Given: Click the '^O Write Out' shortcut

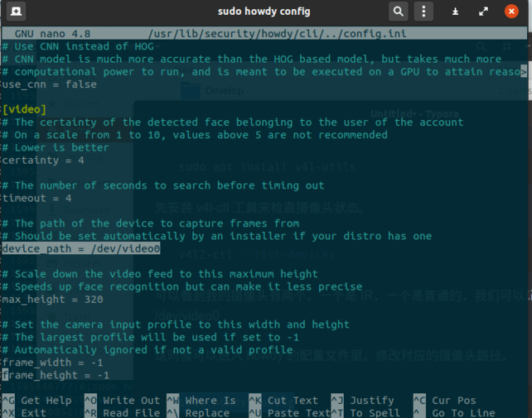Looking at the screenshot, I should coord(122,401).
